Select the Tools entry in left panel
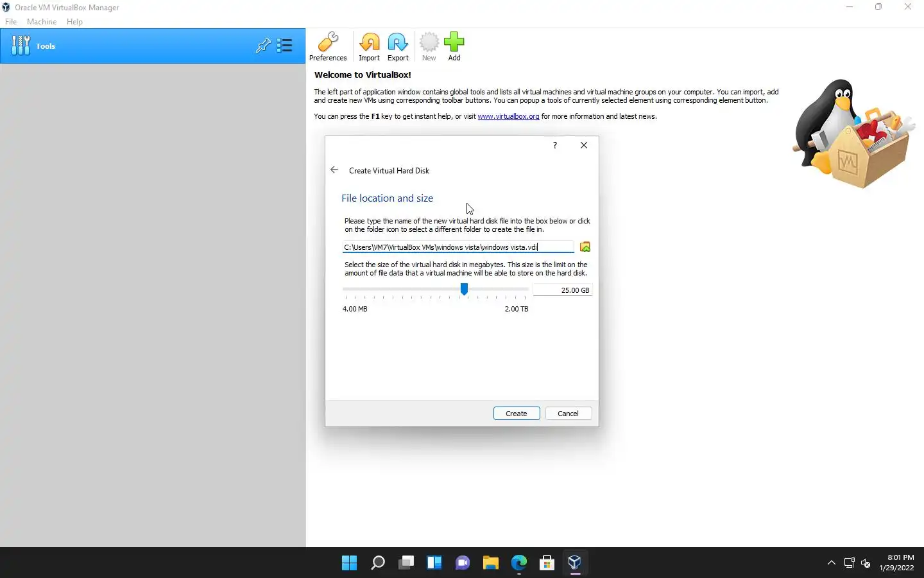This screenshot has width=924, height=578. click(153, 46)
